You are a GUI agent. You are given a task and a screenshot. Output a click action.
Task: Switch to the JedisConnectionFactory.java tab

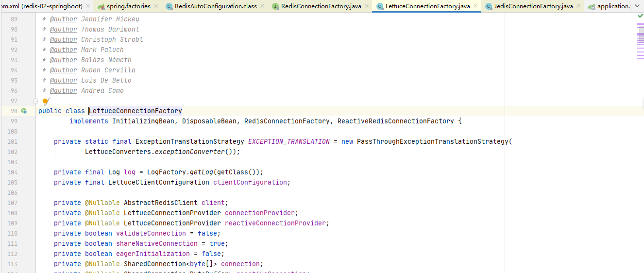[533, 6]
